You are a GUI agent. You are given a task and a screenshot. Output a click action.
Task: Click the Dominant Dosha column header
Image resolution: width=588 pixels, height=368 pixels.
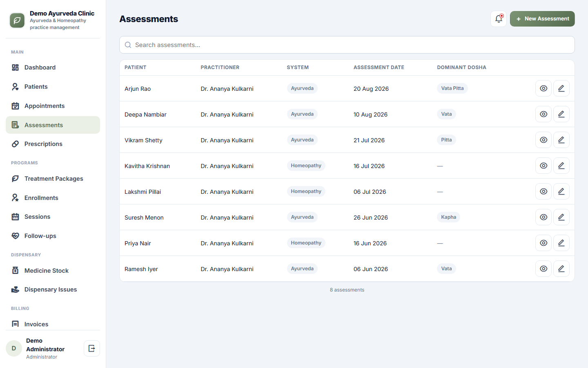pos(461,67)
